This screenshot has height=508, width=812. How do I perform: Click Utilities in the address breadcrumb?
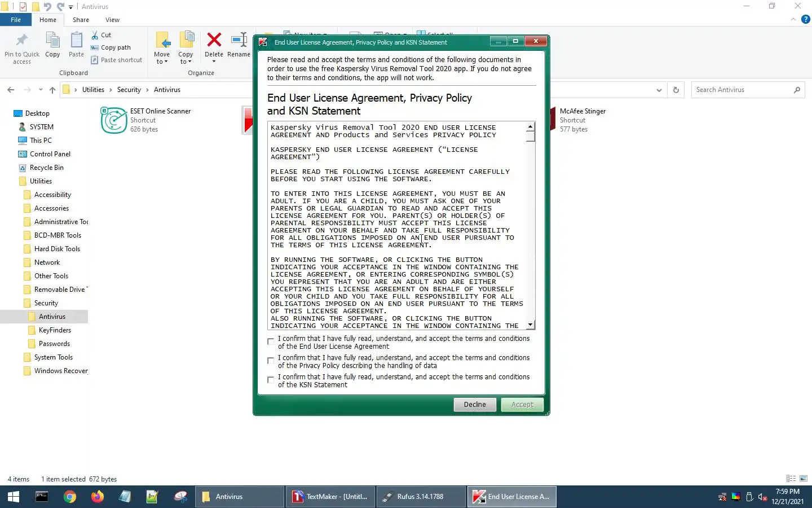tap(93, 90)
